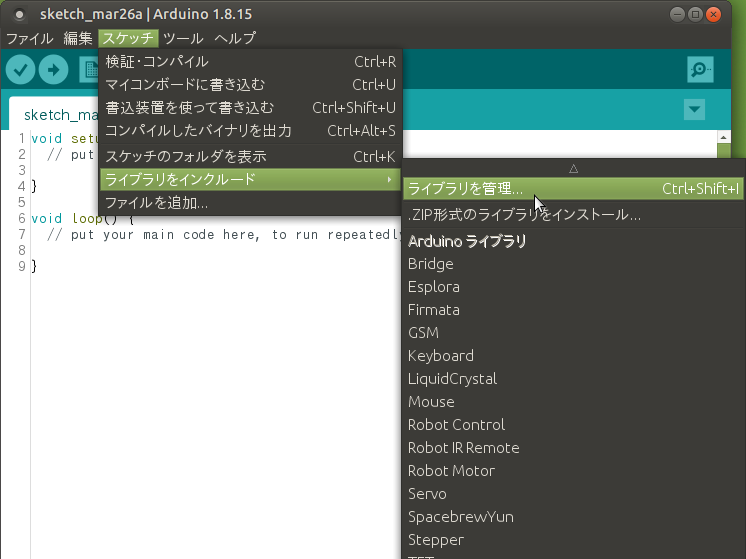Click line 7 comment in the code editor
Viewport: 746px width, 559px height.
(x=224, y=234)
